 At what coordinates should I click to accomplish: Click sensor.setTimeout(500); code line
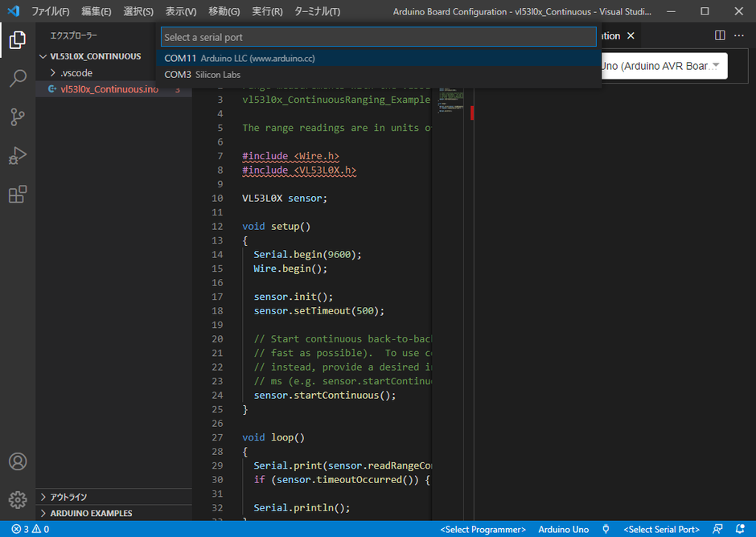[x=319, y=311]
